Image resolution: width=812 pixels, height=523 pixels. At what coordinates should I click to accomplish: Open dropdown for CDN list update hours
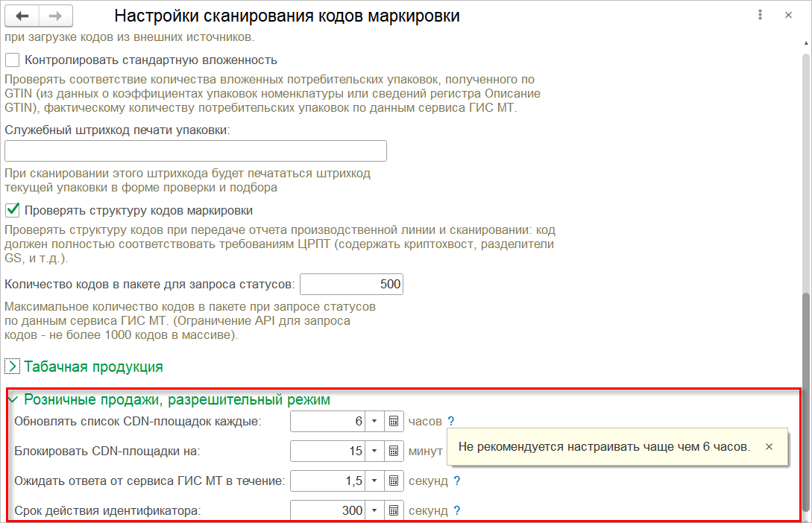coord(374,421)
